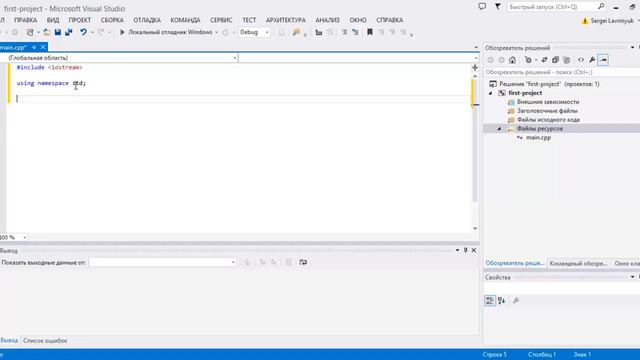640x360 pixels.
Task: Collapse all in Solution Explorer
Action: 556,60
